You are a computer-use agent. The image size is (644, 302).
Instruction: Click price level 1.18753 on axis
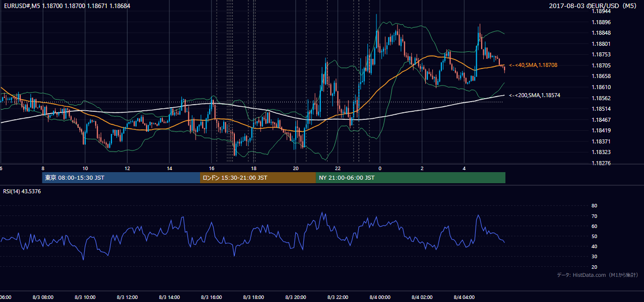[x=601, y=54]
